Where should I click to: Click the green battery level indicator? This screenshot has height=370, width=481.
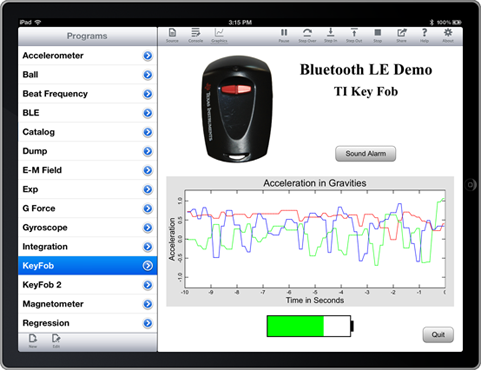(x=295, y=326)
